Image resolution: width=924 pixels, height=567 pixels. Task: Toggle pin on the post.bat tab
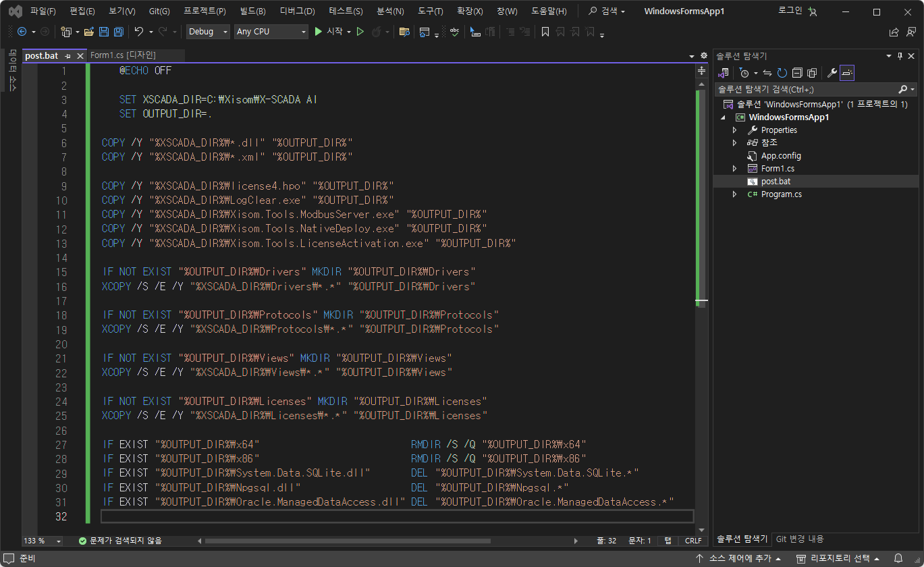[x=68, y=55]
